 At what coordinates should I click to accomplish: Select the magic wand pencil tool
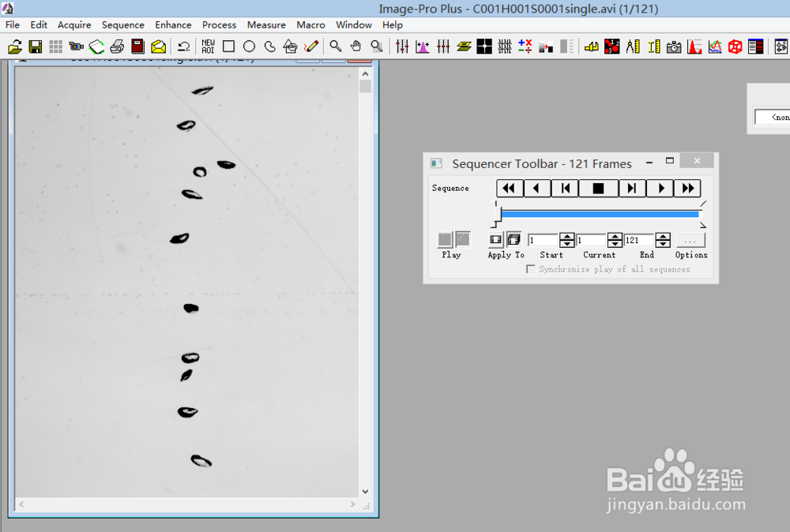[311, 47]
